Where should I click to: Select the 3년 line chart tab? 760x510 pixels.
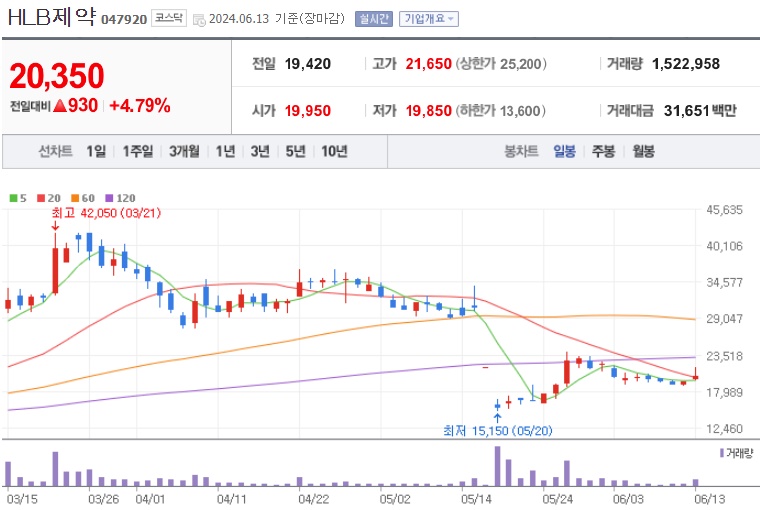point(260,151)
